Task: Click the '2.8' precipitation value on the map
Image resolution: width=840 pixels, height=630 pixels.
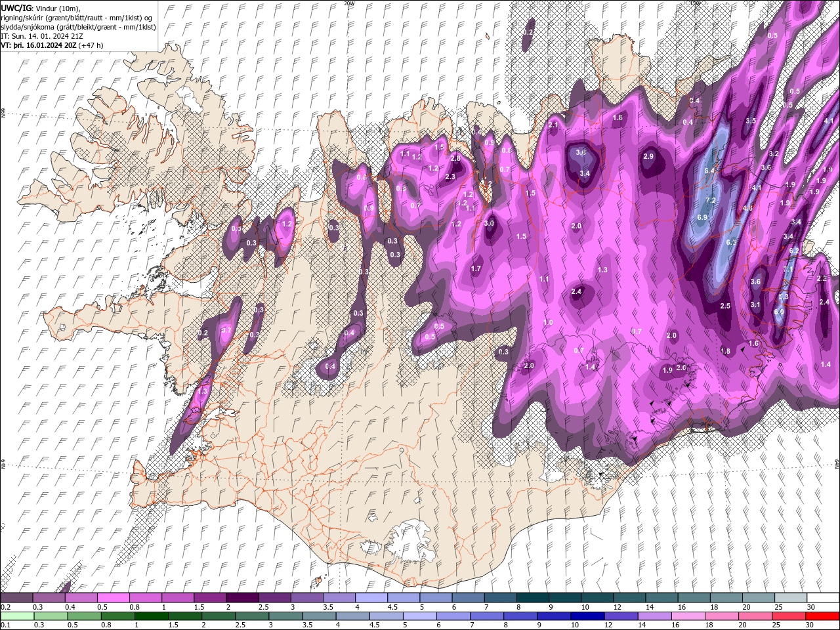Action: (x=455, y=158)
